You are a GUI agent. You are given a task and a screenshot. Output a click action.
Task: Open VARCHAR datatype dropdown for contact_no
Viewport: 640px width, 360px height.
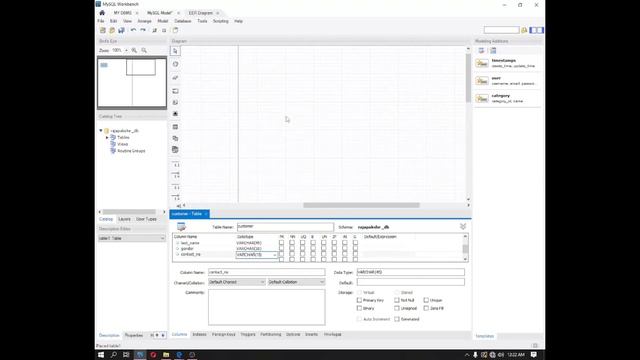tap(275, 255)
